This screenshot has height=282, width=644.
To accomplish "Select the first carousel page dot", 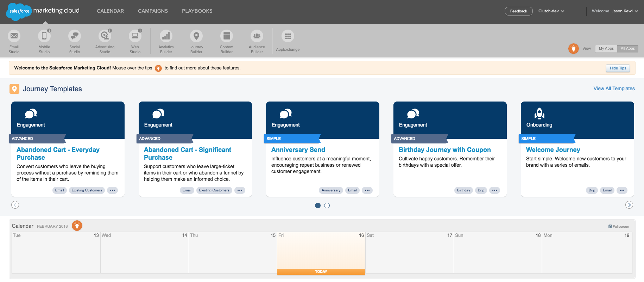I will pyautogui.click(x=318, y=206).
